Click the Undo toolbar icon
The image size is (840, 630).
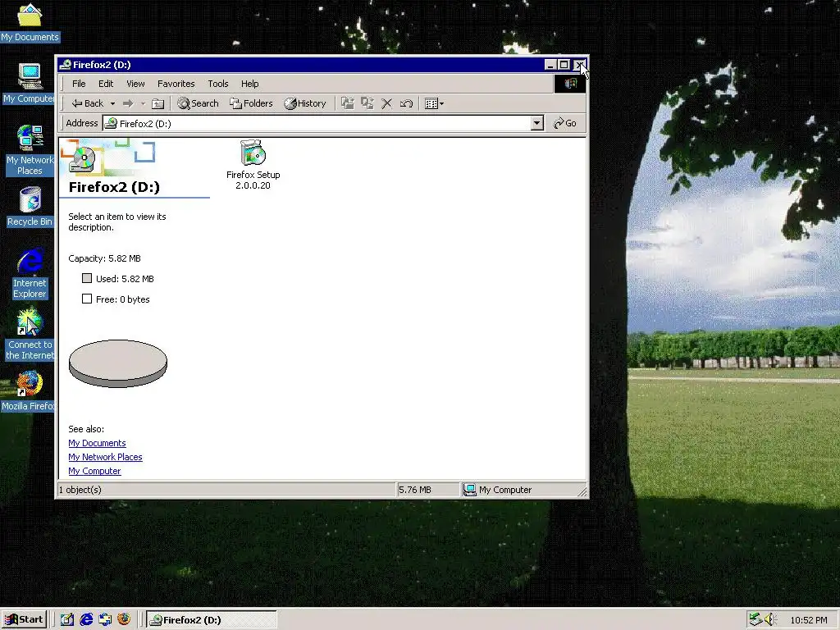pyautogui.click(x=406, y=103)
